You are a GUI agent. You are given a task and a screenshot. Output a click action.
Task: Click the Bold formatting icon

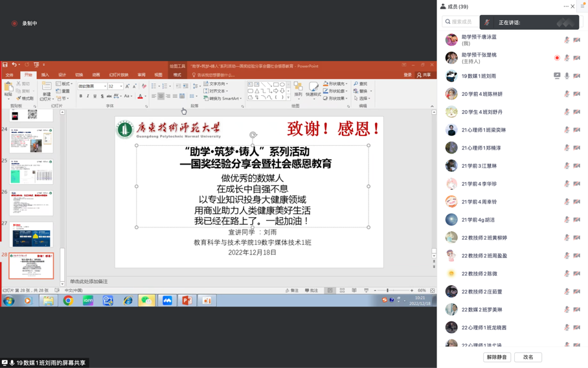click(81, 97)
